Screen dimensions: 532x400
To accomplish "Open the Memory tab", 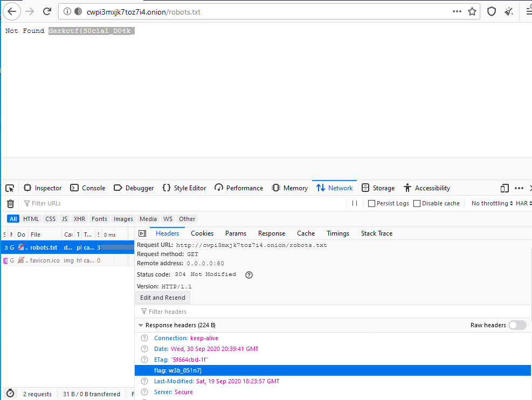I will coord(290,188).
